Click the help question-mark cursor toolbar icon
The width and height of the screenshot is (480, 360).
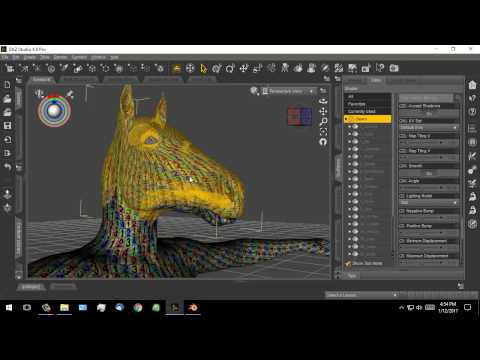[380, 68]
